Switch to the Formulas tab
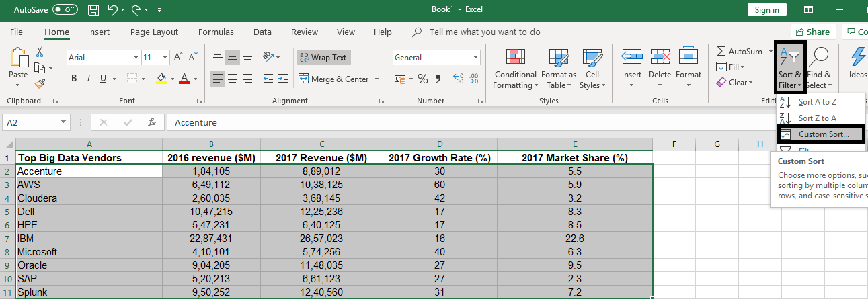 216,32
